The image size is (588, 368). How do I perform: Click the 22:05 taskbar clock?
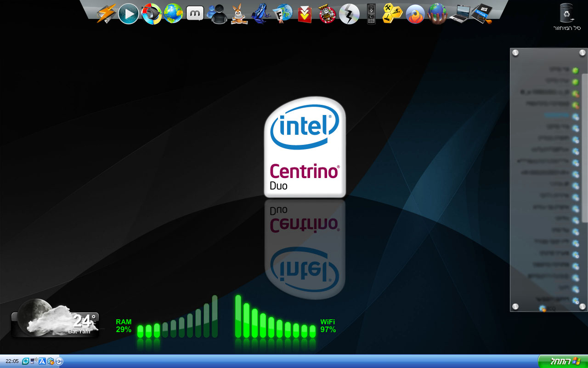tap(12, 362)
